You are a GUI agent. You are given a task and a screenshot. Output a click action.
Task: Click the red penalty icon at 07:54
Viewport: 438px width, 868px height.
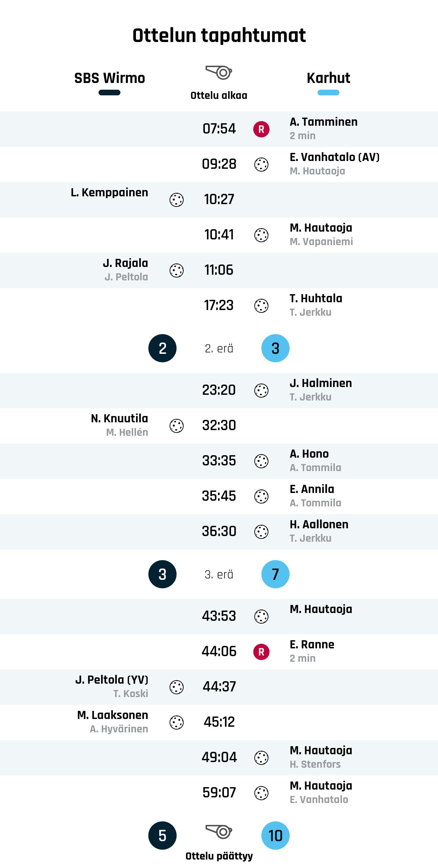tap(261, 129)
